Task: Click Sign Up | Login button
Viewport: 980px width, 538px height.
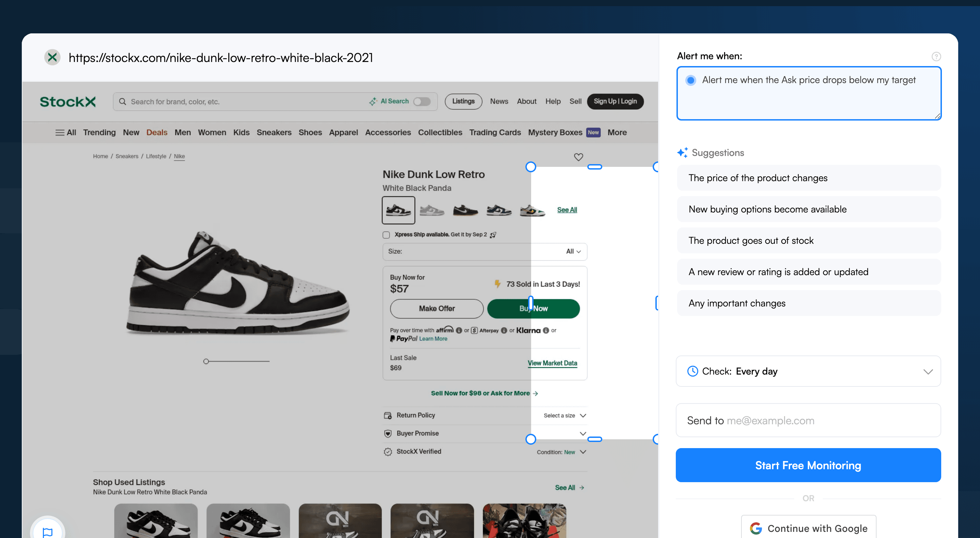Action: 615,101
